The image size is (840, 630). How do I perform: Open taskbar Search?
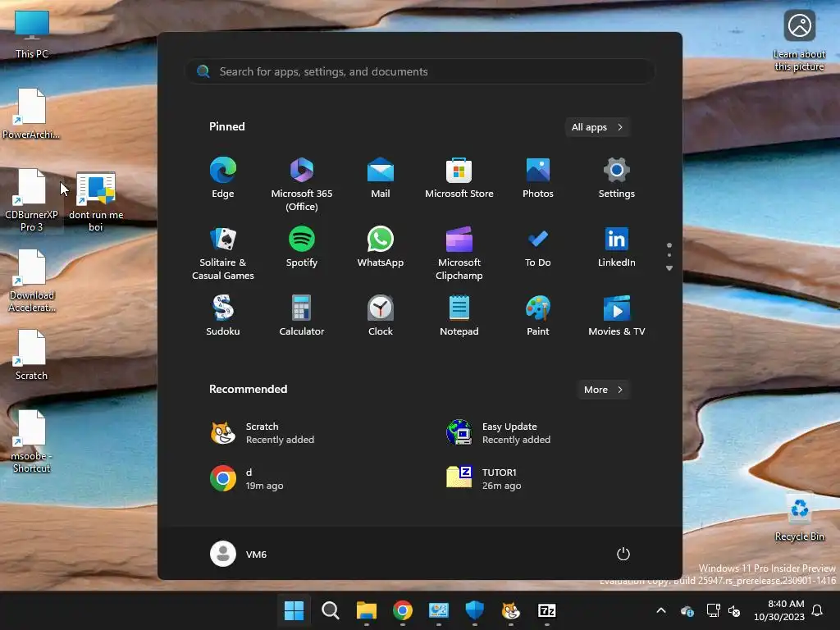pos(330,610)
